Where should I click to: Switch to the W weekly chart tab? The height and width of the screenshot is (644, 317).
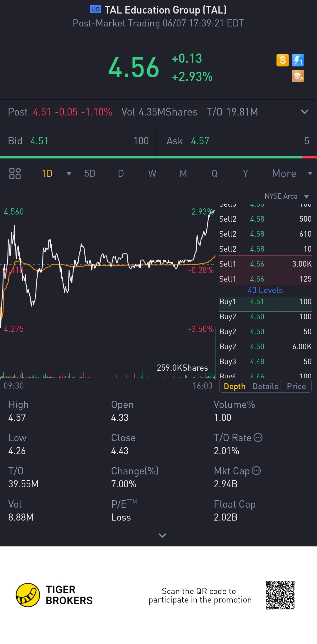point(152,173)
